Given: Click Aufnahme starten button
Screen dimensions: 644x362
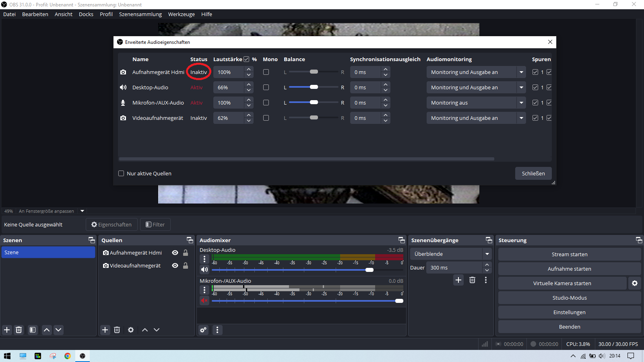Looking at the screenshot, I should coord(569,269).
